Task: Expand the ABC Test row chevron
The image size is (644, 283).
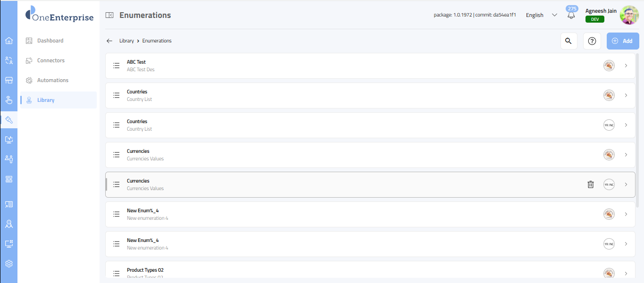Action: click(x=626, y=66)
